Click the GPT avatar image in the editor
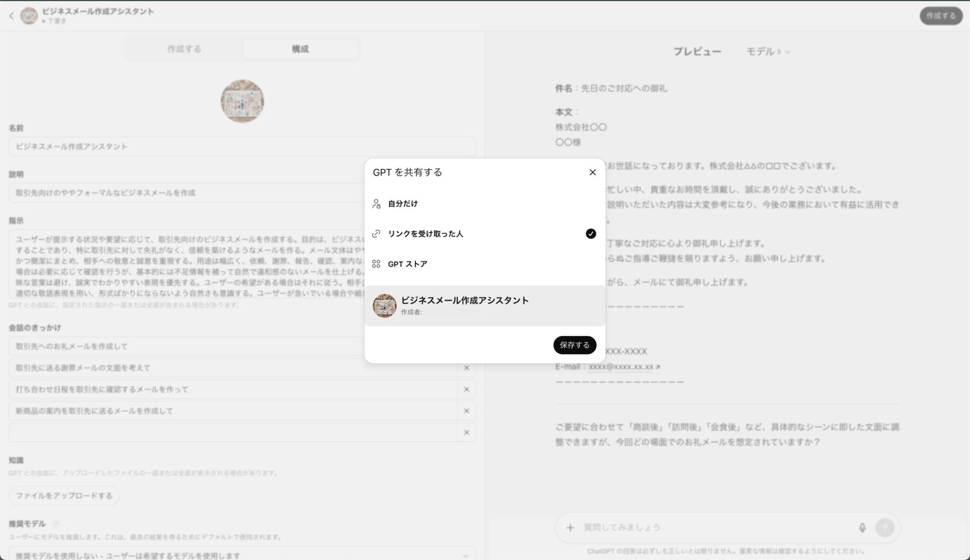This screenshot has width=970, height=560. coord(241,101)
